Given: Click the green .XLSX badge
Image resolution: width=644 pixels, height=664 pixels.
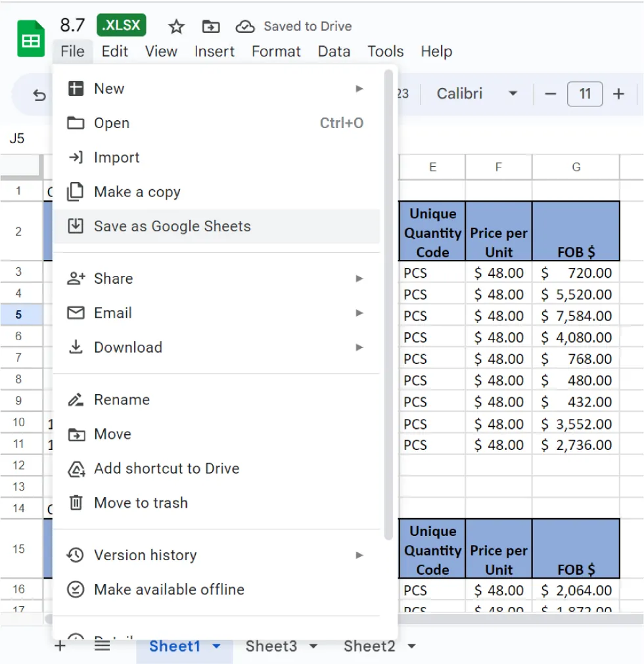Looking at the screenshot, I should click(121, 25).
